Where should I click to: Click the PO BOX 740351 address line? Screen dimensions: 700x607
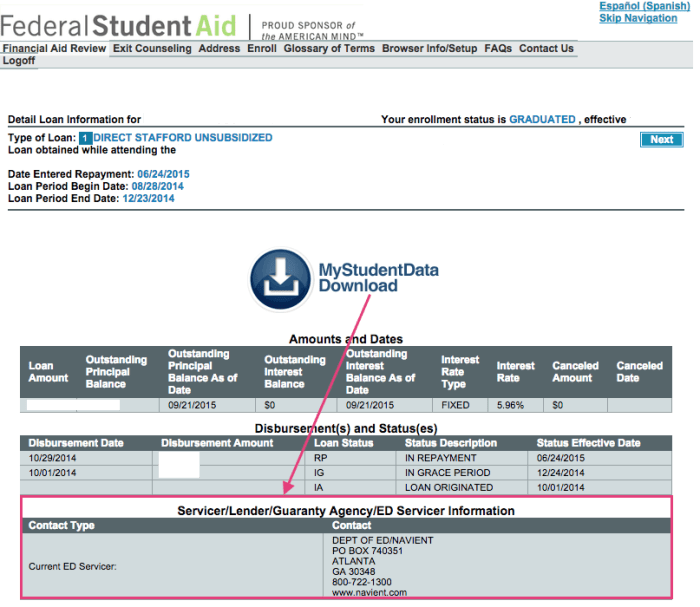tap(367, 551)
